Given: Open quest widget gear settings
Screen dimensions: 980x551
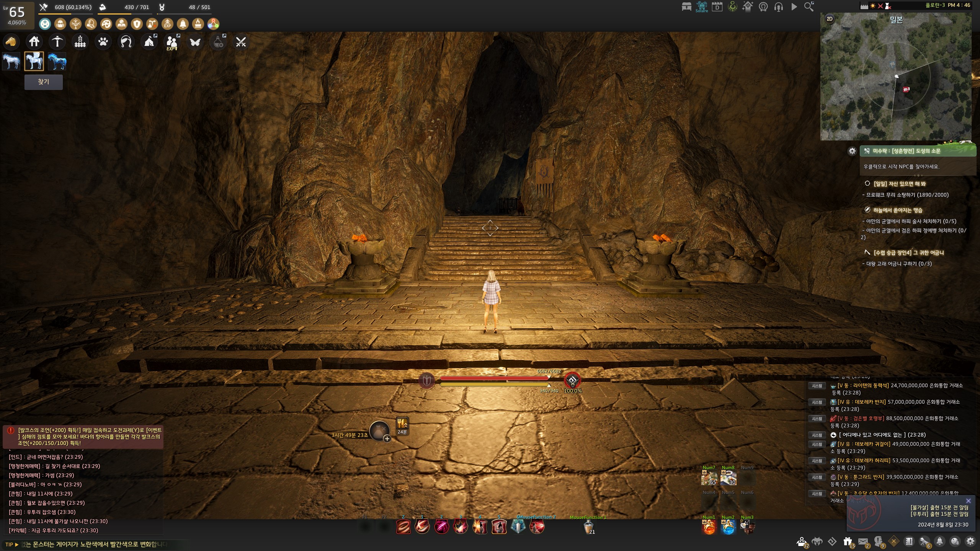Looking at the screenshot, I should pyautogui.click(x=852, y=151).
